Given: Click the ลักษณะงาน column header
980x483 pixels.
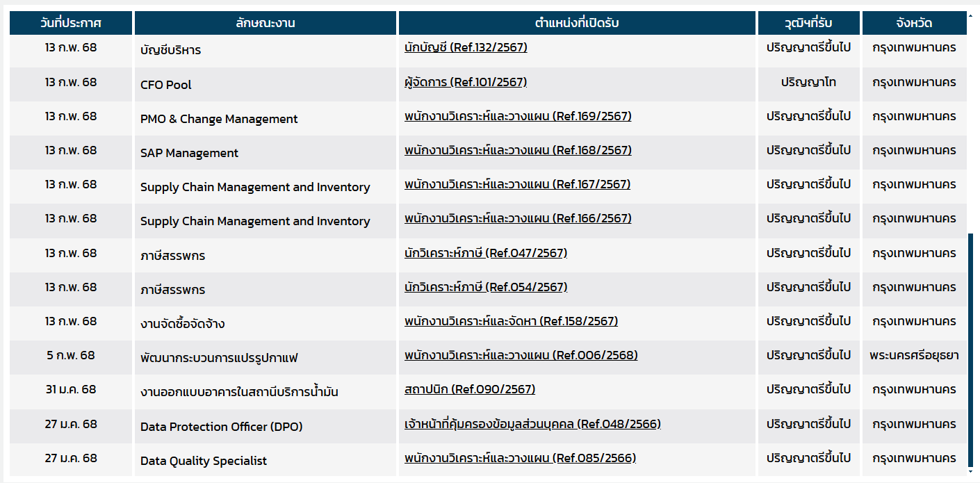Looking at the screenshot, I should tap(266, 23).
